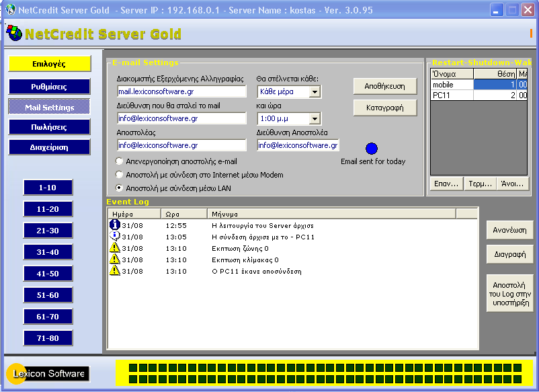
Task: Click the 'Ωρα' column header
Action: [x=184, y=214]
